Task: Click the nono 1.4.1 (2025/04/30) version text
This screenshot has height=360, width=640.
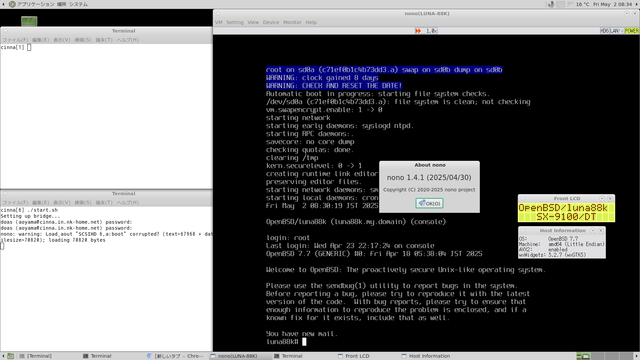Action: (429, 178)
